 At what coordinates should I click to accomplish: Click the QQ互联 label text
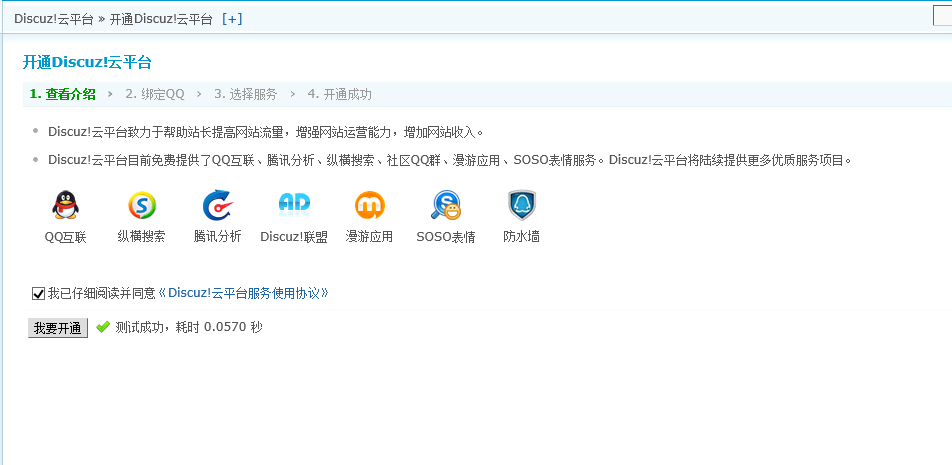coord(66,237)
